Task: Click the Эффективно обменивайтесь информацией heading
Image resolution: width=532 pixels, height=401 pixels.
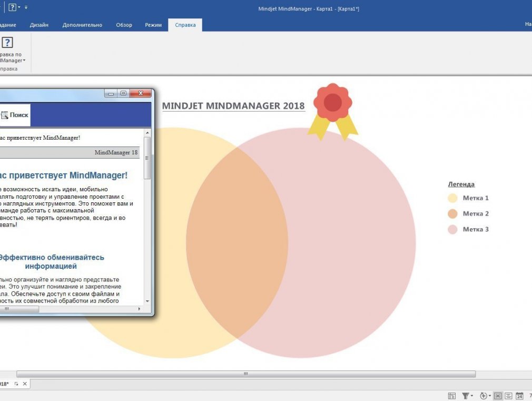Action: (51, 262)
